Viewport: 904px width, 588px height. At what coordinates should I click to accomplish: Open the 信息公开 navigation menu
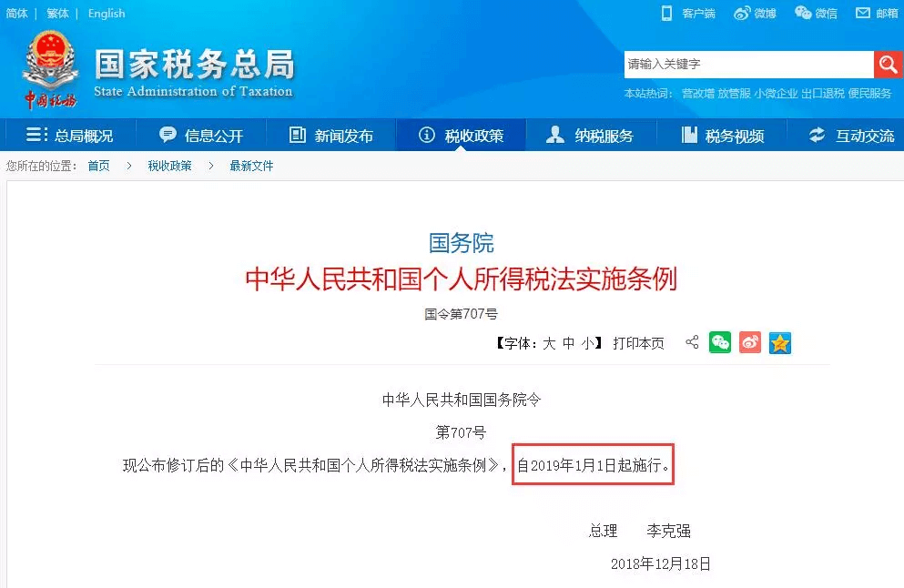[200, 136]
